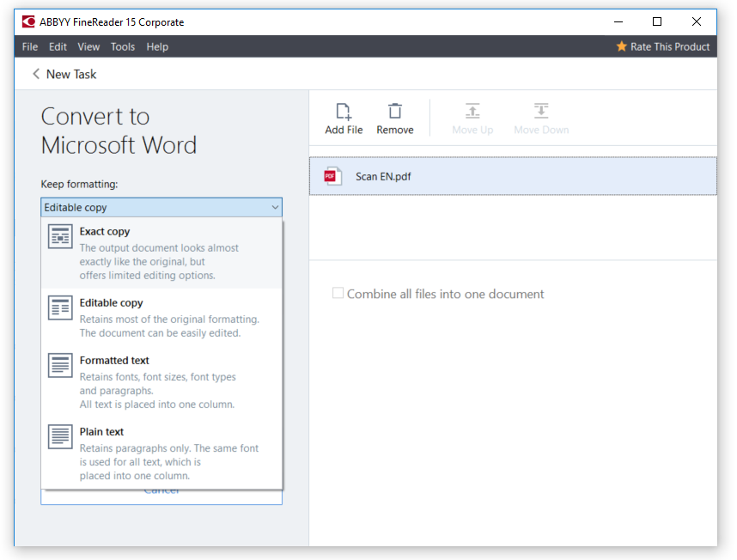Viewport: 737px width, 560px height.
Task: Choose Editable copy from the formatting list
Action: (161, 318)
